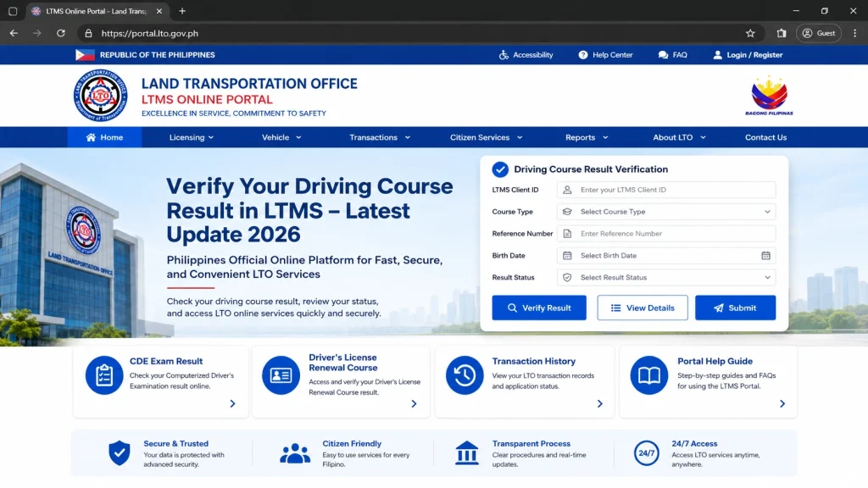This screenshot has width=868, height=488.
Task: Expand the Transactions menu
Action: coord(380,137)
